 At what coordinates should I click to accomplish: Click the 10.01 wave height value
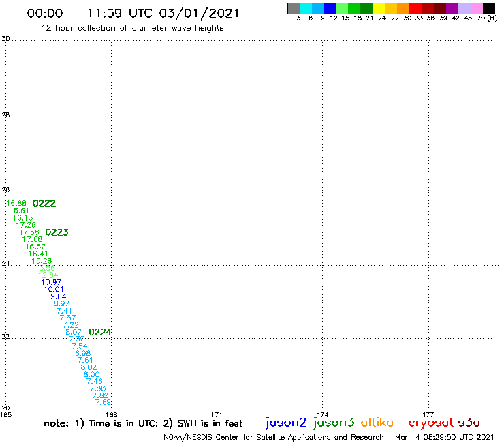pos(54,289)
